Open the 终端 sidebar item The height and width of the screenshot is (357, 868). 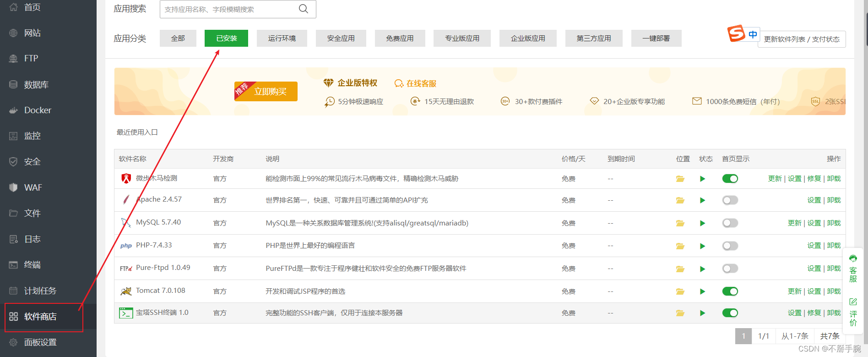(48, 265)
